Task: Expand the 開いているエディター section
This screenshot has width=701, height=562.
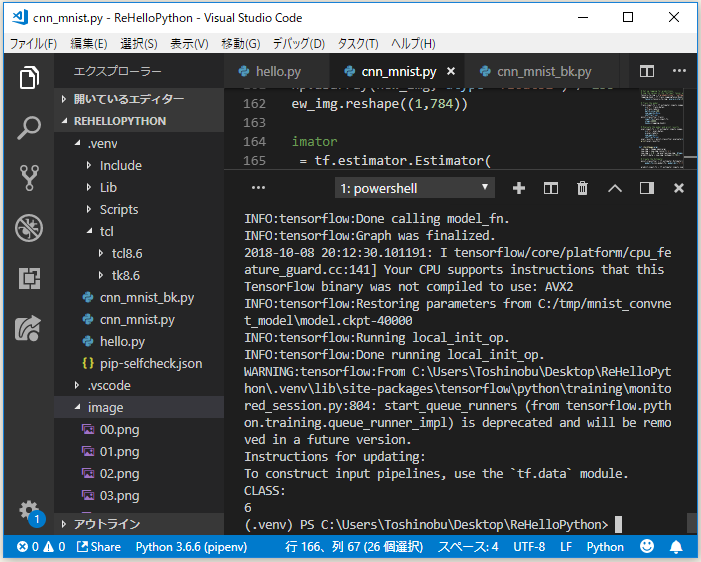Action: tap(139, 99)
